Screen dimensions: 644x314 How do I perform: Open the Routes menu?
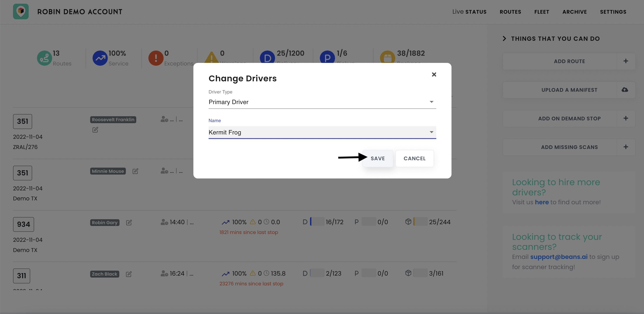(510, 12)
